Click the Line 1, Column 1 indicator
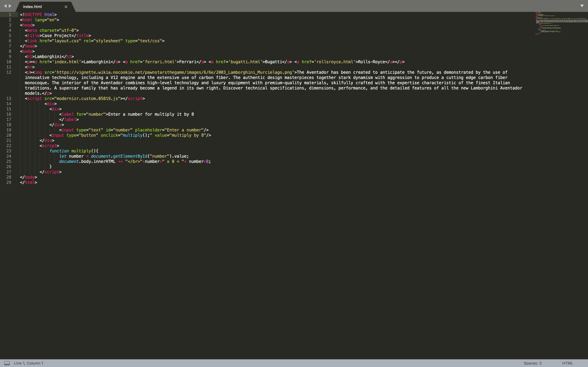Viewport: 588px width, 367px height. click(x=28, y=363)
